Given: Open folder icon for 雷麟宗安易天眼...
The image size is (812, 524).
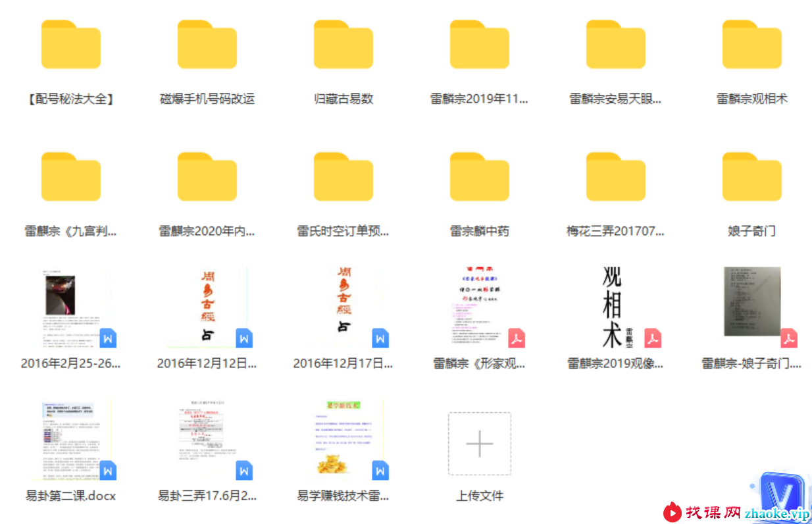Looking at the screenshot, I should click(616, 44).
